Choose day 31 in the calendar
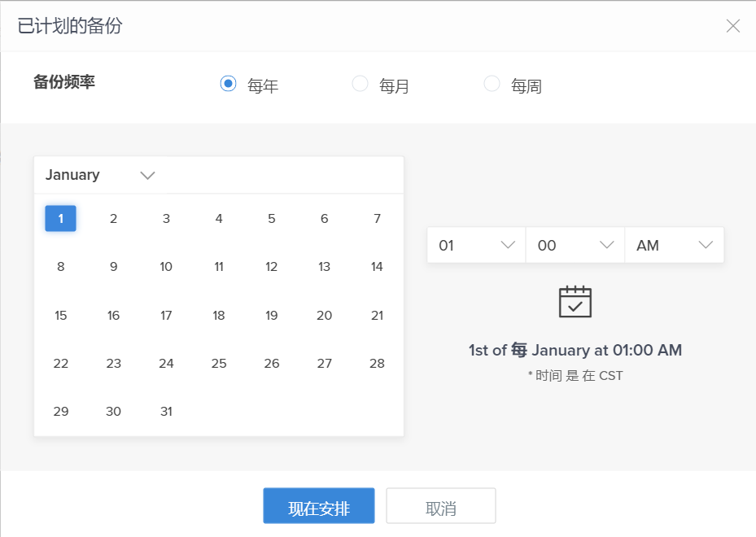The width and height of the screenshot is (756, 537). pyautogui.click(x=166, y=412)
